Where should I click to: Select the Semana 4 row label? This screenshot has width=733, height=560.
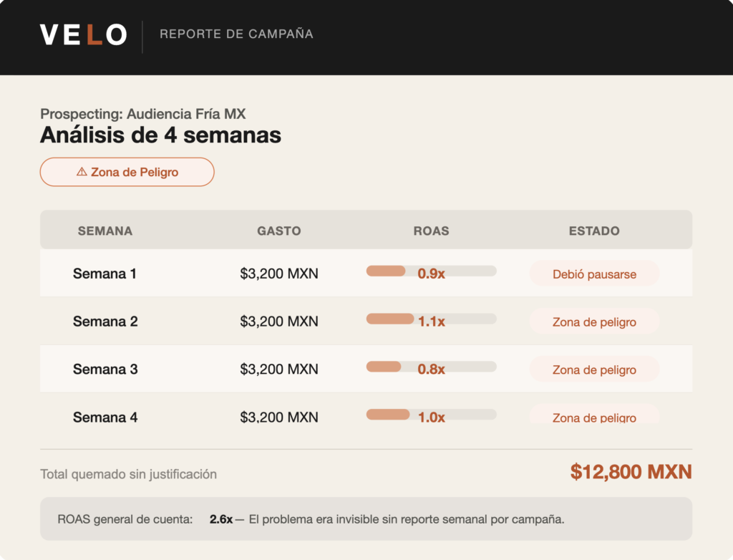[x=105, y=417]
